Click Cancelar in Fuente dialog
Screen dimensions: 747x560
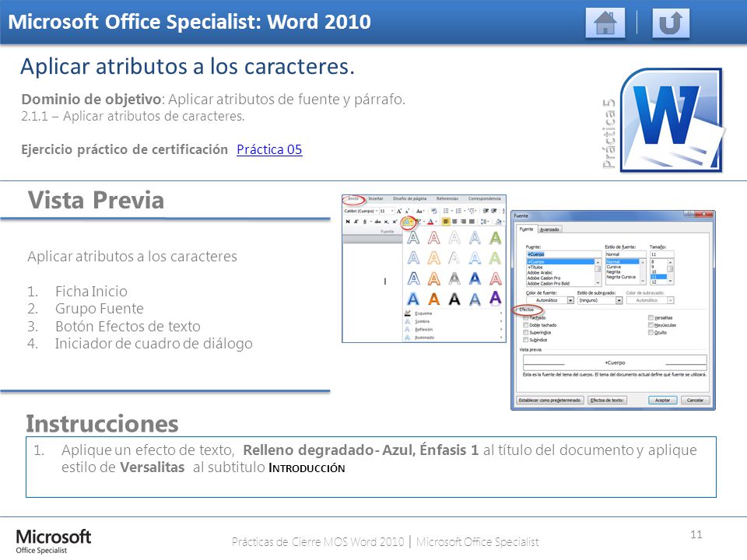695,400
